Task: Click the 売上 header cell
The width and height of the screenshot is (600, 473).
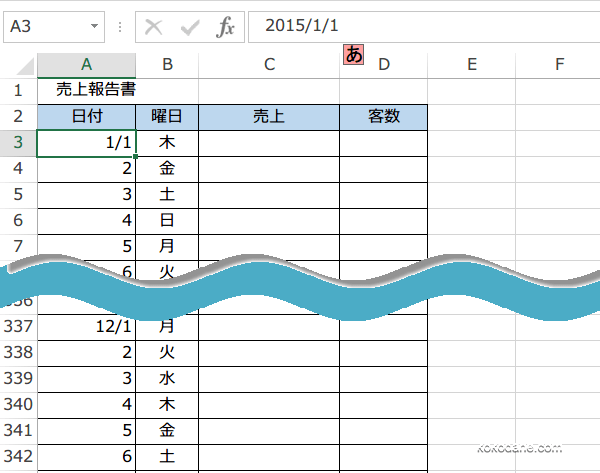Action: click(x=269, y=117)
